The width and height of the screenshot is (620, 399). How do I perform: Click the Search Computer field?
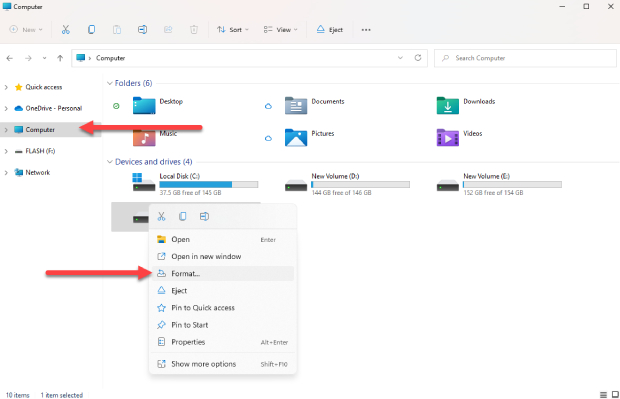tap(525, 58)
